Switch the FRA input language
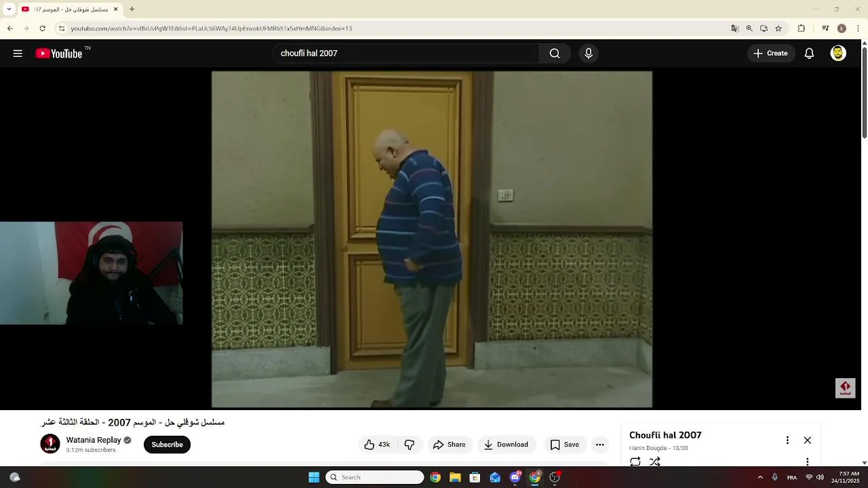Image resolution: width=868 pixels, height=488 pixels. [792, 477]
